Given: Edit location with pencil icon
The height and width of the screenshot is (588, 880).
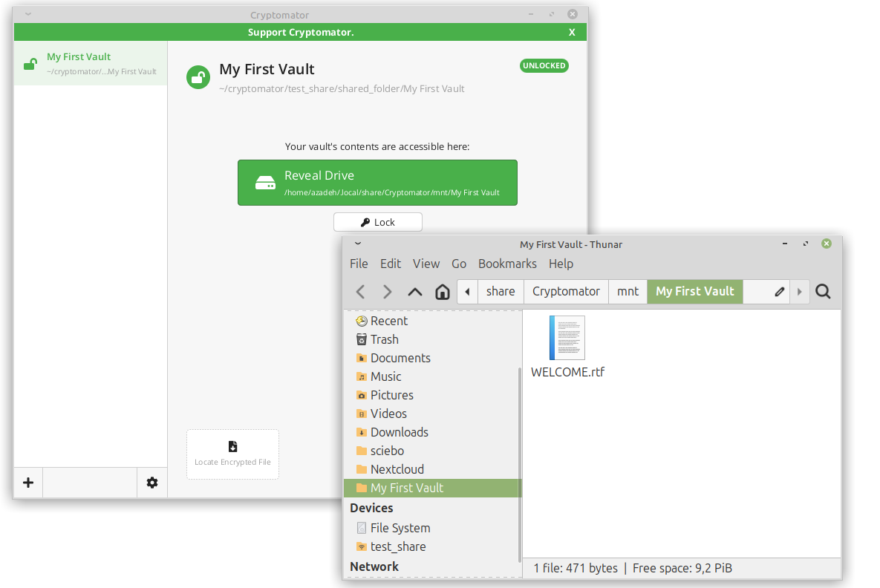Looking at the screenshot, I should point(779,292).
